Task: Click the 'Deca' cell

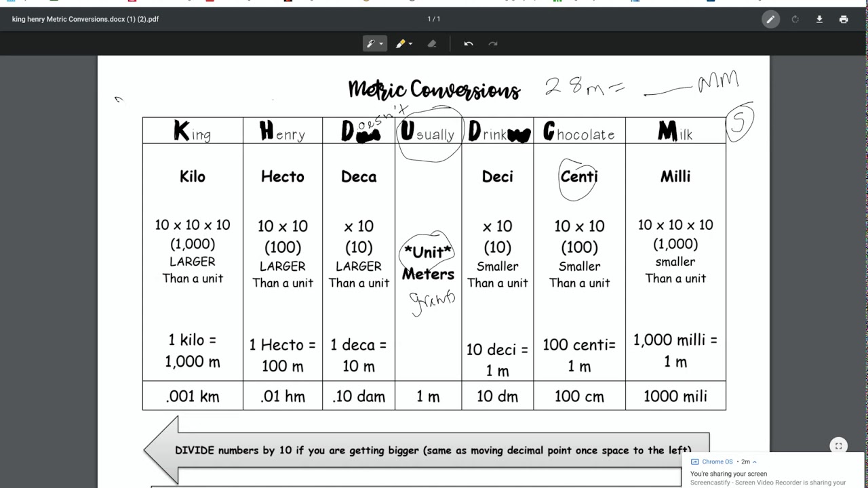Action: [359, 176]
